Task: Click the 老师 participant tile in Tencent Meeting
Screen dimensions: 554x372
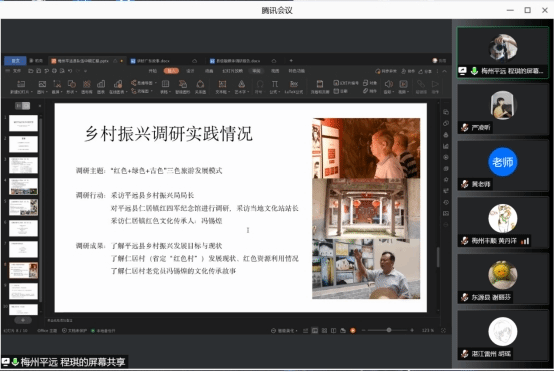Action: click(502, 166)
